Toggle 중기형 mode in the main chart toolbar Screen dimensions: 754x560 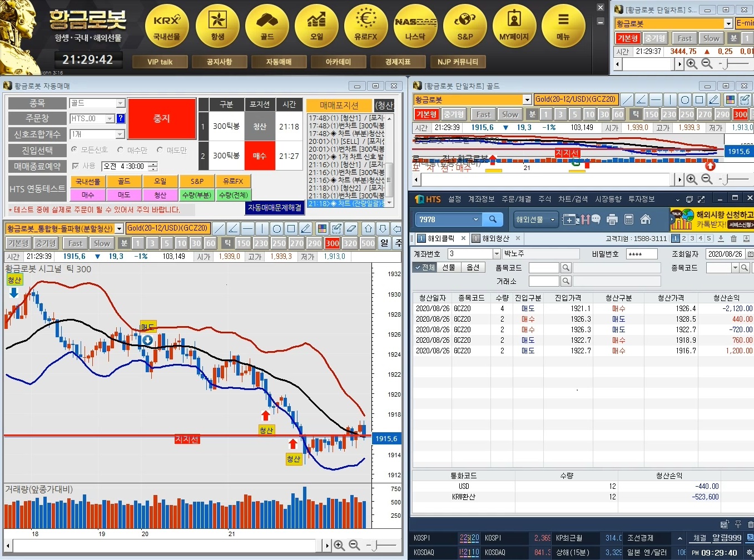pyautogui.click(x=46, y=243)
